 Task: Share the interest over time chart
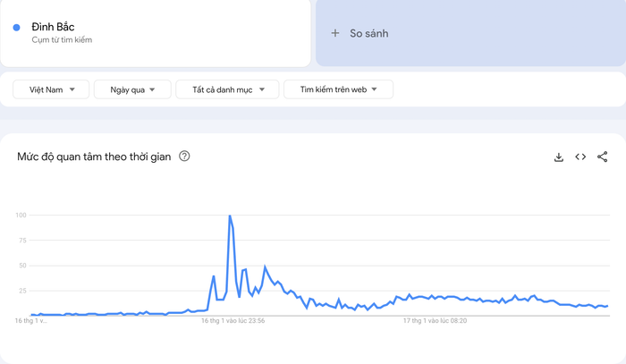point(602,157)
